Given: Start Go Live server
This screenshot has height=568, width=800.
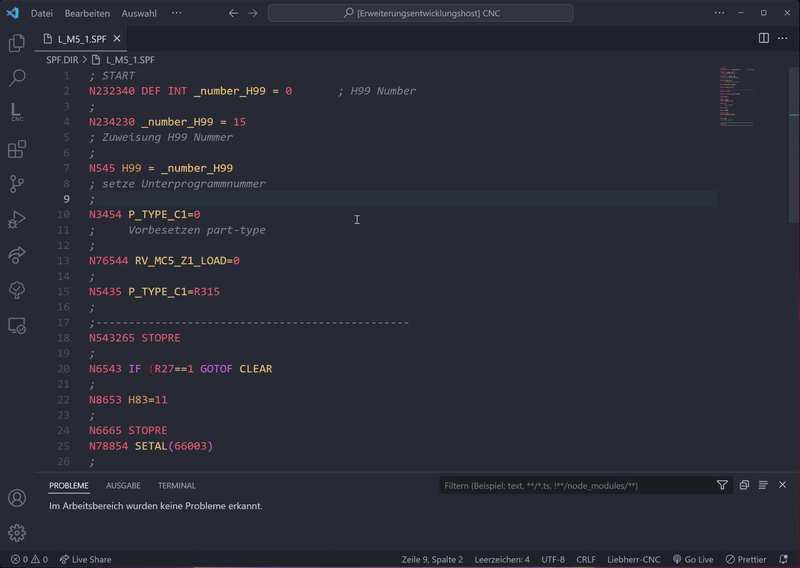Looking at the screenshot, I should tap(693, 559).
